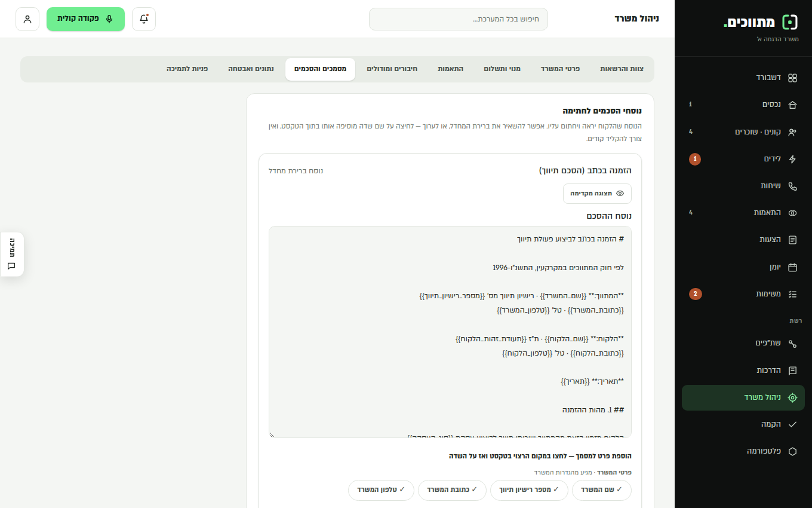Open the דשבורד dashboard in the sidebar

pyautogui.click(x=743, y=78)
